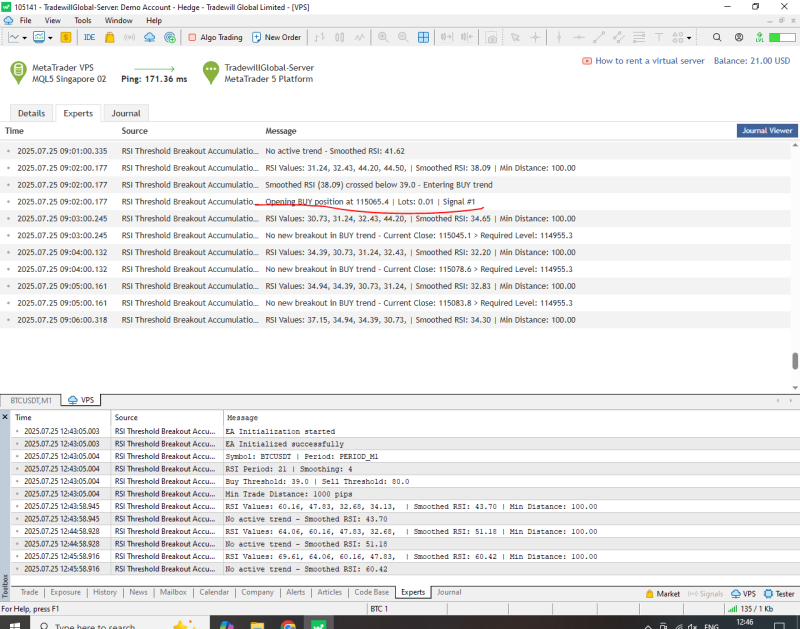Click the screenshot camera icon
The height and width of the screenshot is (629, 800).
click(491, 38)
